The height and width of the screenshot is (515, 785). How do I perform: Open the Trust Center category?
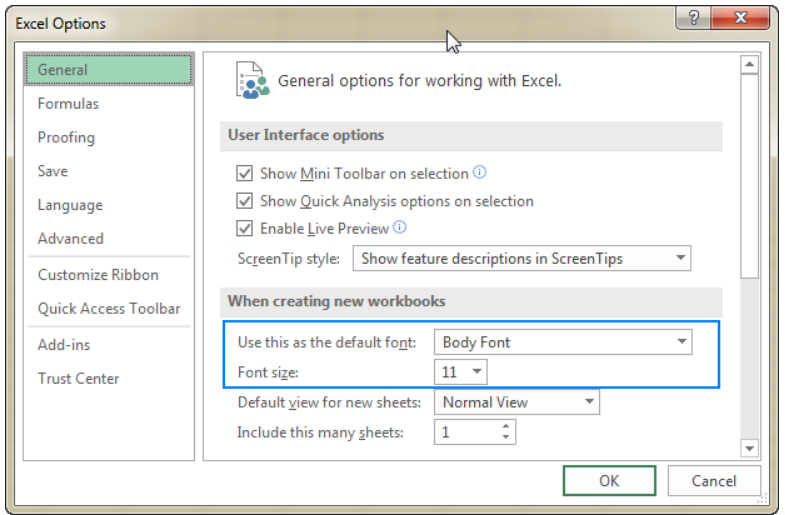109,379
